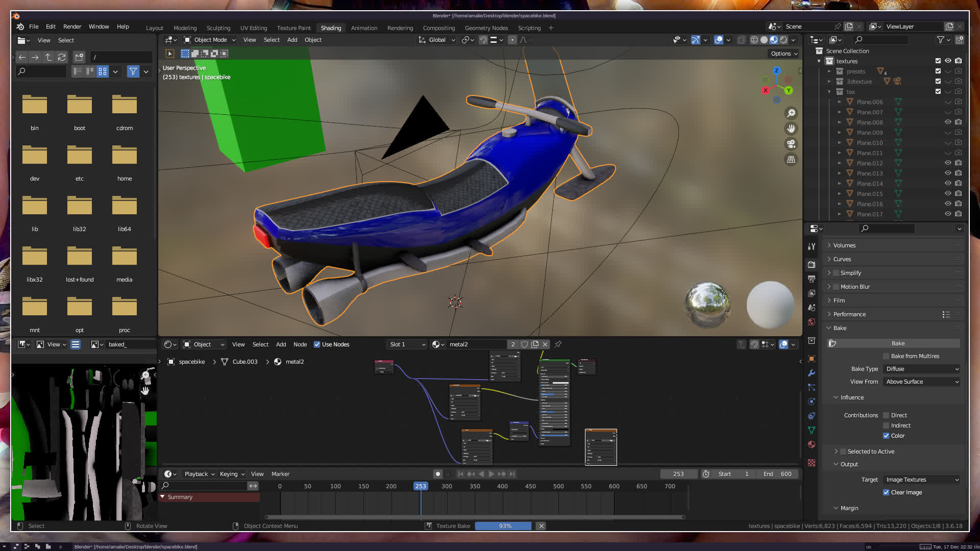Switch to the UV Editing workspace tab
Screen dimensions: 980x551
pos(253,28)
